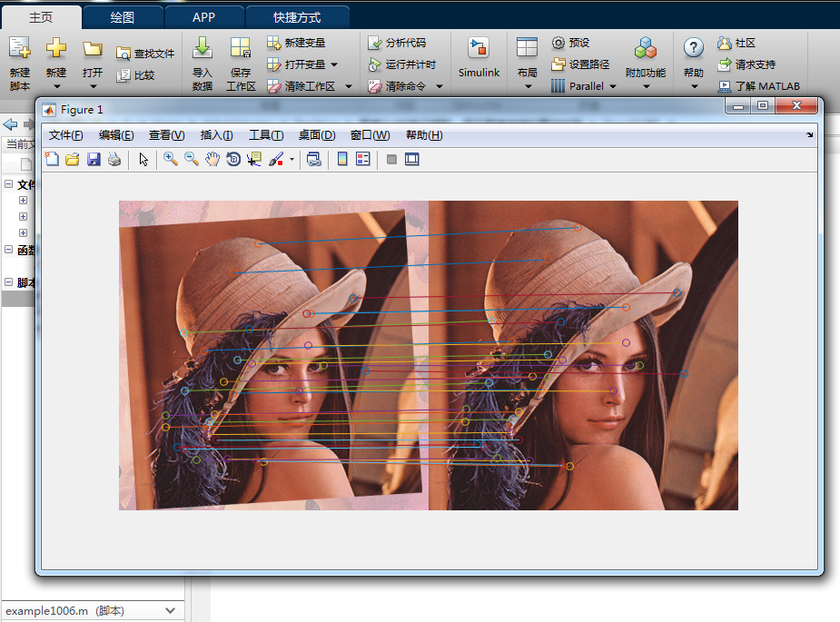Click the Save Workspace (保存工作区) icon
Viewport: 840px width, 622px height.
point(241,48)
